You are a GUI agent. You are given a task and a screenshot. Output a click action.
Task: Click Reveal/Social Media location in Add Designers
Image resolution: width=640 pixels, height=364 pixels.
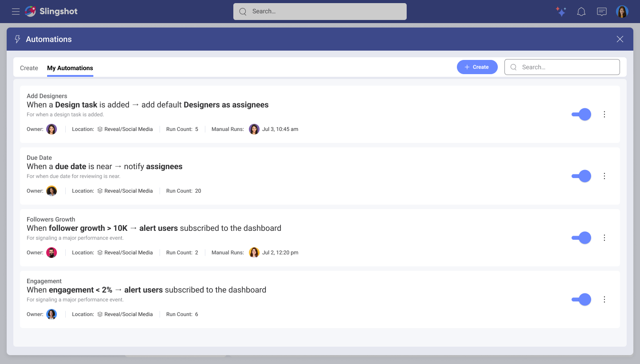(125, 129)
